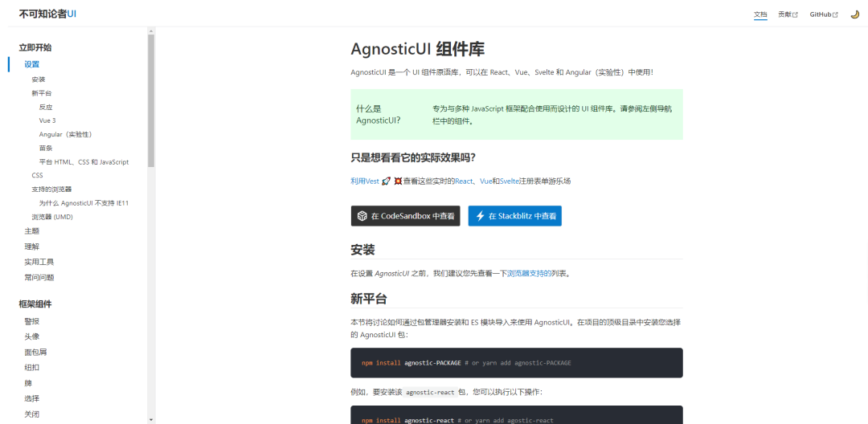Jump to CSS in the sidebar
The height and width of the screenshot is (424, 868).
tap(37, 175)
